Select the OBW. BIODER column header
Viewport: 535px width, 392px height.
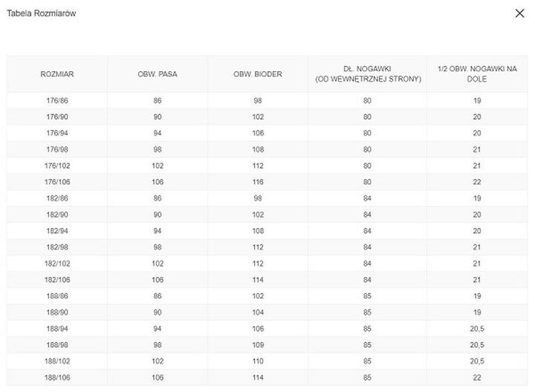coord(258,74)
